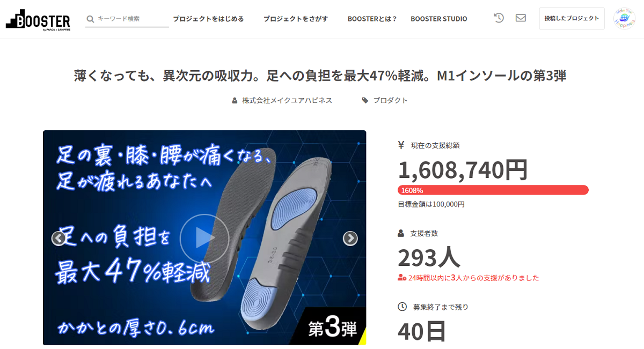Click the search magnifier icon
The width and height of the screenshot is (644, 349).
click(90, 19)
